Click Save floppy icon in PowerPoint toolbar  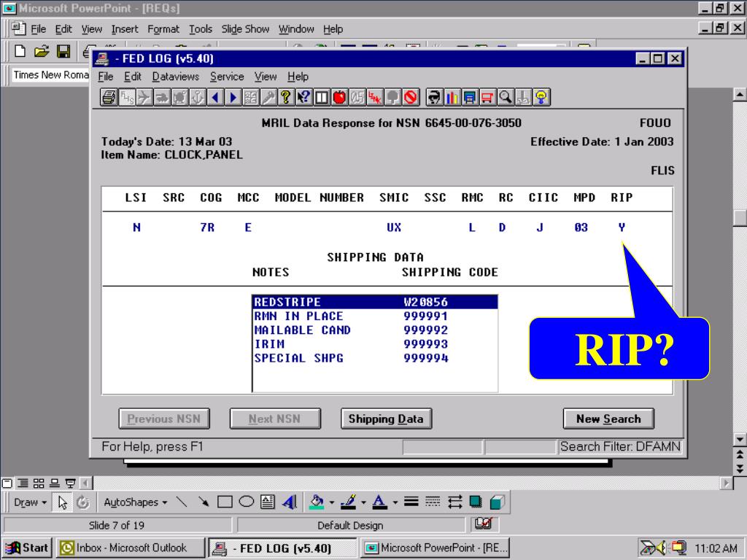click(x=63, y=51)
